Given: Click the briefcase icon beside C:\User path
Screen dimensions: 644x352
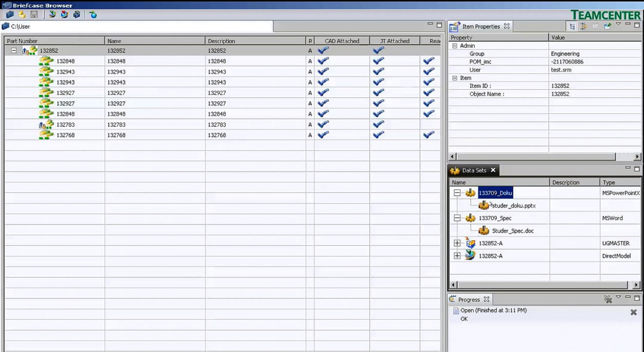Looking at the screenshot, I should [x=5, y=26].
